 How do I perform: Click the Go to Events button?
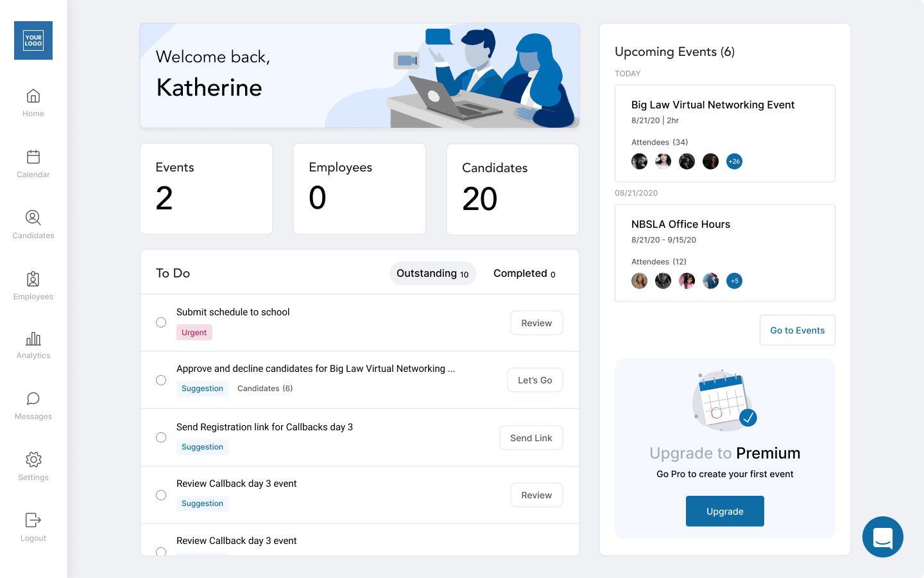pos(797,330)
